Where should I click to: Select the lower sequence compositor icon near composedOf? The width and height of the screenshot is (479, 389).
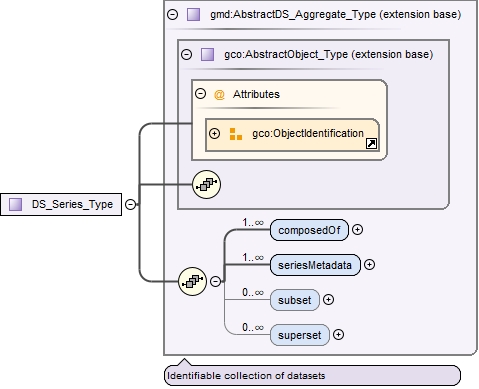coord(192,282)
